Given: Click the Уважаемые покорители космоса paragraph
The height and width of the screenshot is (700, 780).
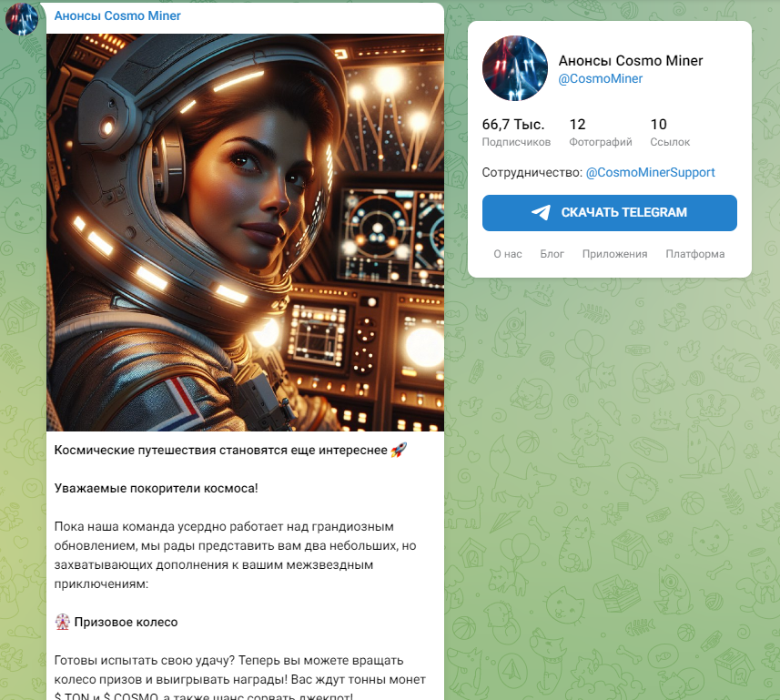Looking at the screenshot, I should point(157,488).
